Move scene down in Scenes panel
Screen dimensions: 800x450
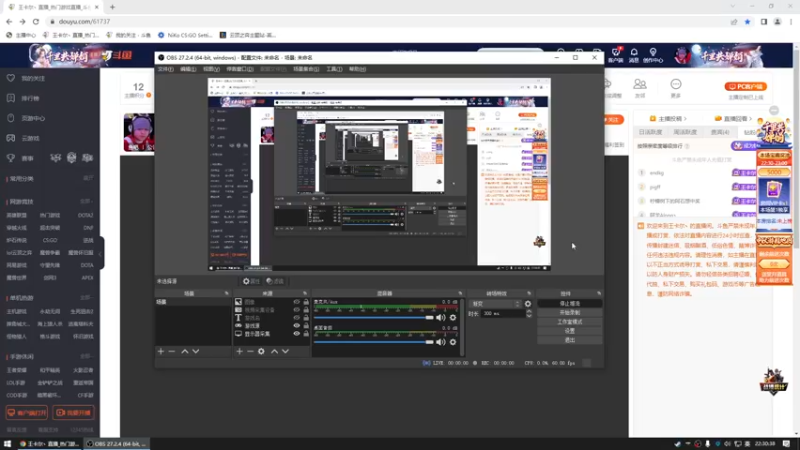click(x=196, y=352)
